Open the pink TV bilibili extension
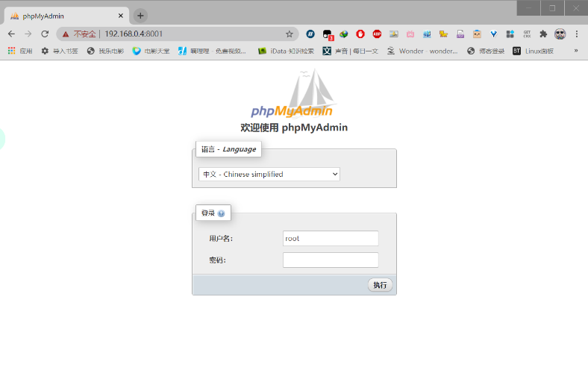The width and height of the screenshot is (588, 388). (x=410, y=34)
